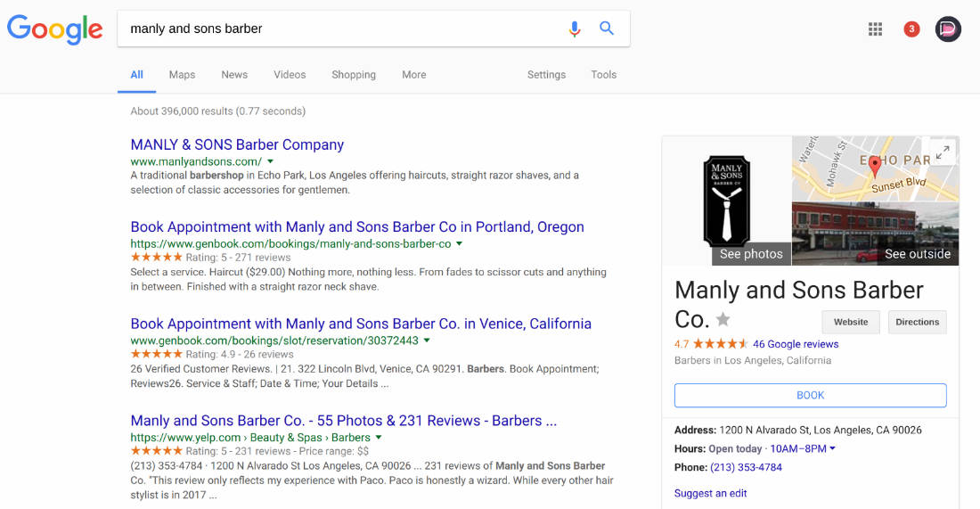The height and width of the screenshot is (509, 980).
Task: Click the microphone voice search icon
Action: (x=575, y=29)
